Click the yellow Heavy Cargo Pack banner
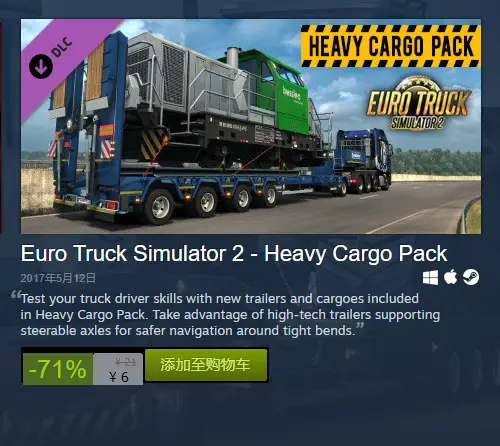This screenshot has height=446, width=500. point(391,46)
